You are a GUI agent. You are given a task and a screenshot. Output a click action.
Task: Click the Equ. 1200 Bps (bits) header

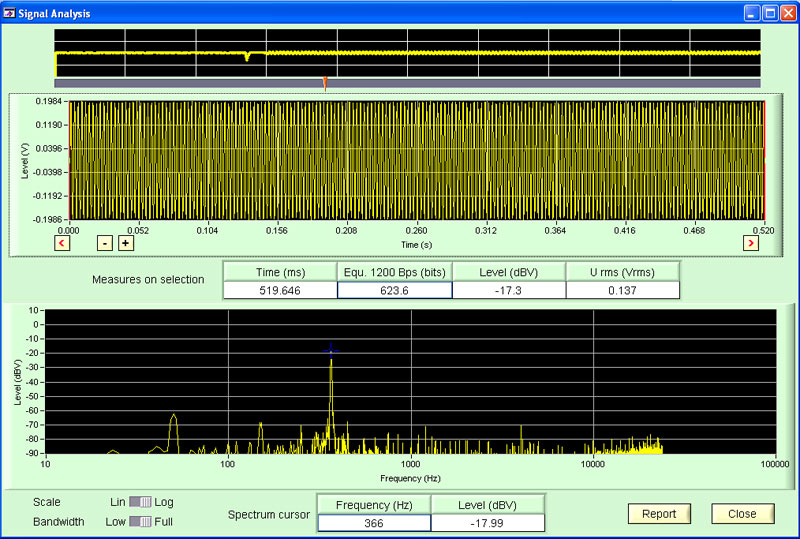tap(394, 272)
